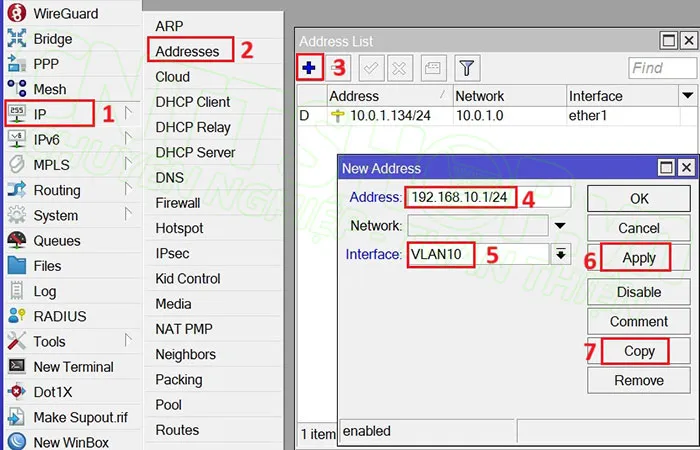
Task: Click the Files folder icon
Action: tap(17, 265)
